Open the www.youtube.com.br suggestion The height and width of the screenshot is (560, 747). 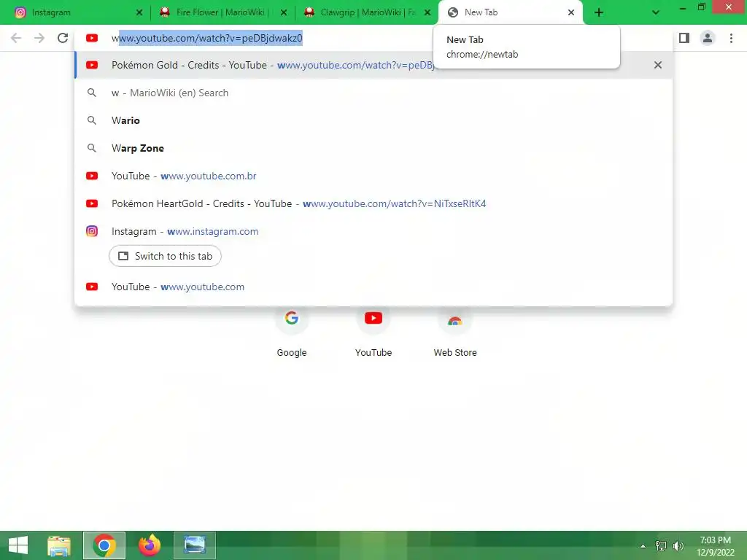point(373,176)
